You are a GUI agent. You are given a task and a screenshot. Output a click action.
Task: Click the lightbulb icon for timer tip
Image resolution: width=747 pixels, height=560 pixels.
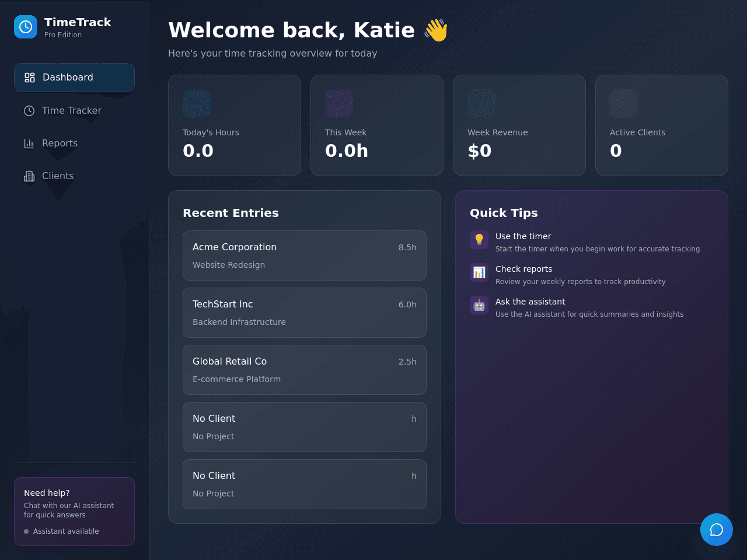479,240
